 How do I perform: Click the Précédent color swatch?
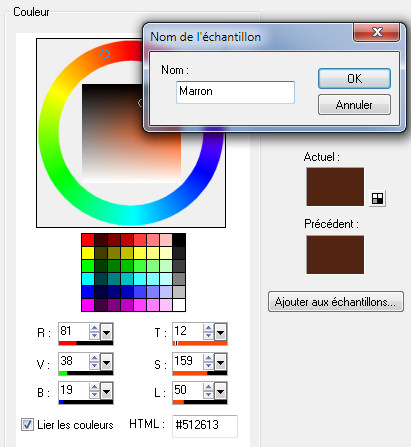click(335, 255)
